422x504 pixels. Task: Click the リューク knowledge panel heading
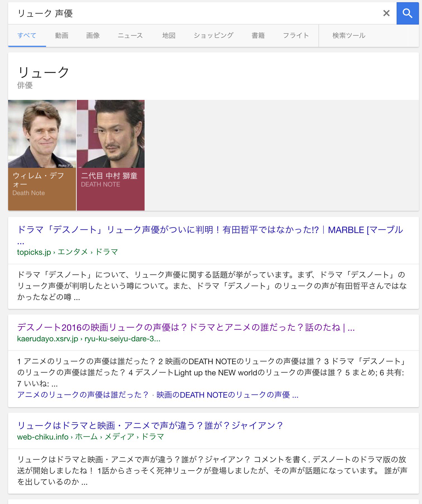pyautogui.click(x=43, y=72)
